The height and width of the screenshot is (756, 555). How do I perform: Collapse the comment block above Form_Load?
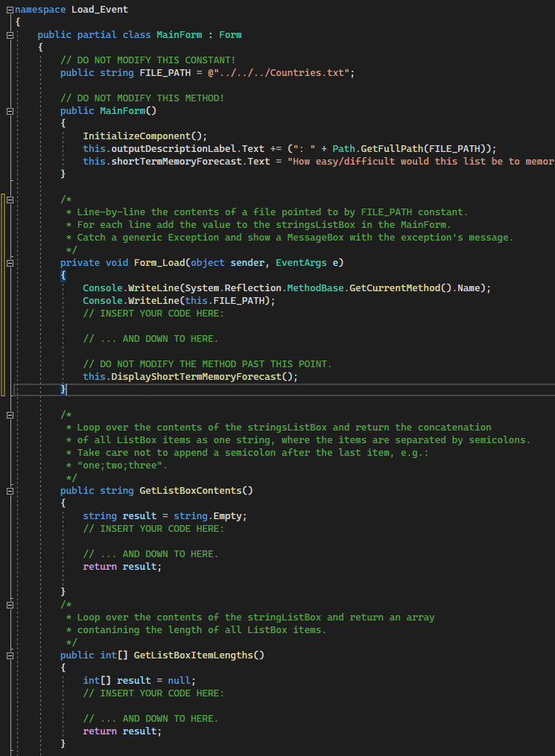(x=9, y=200)
